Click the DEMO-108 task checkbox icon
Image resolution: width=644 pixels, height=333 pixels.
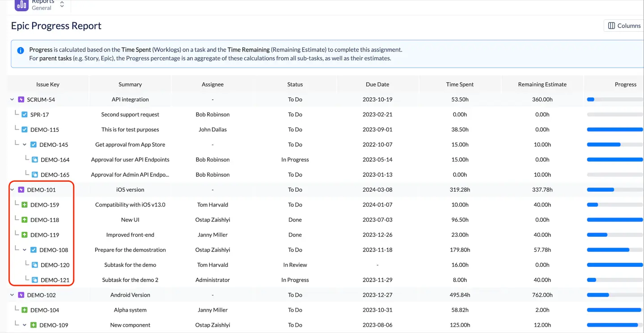click(34, 250)
